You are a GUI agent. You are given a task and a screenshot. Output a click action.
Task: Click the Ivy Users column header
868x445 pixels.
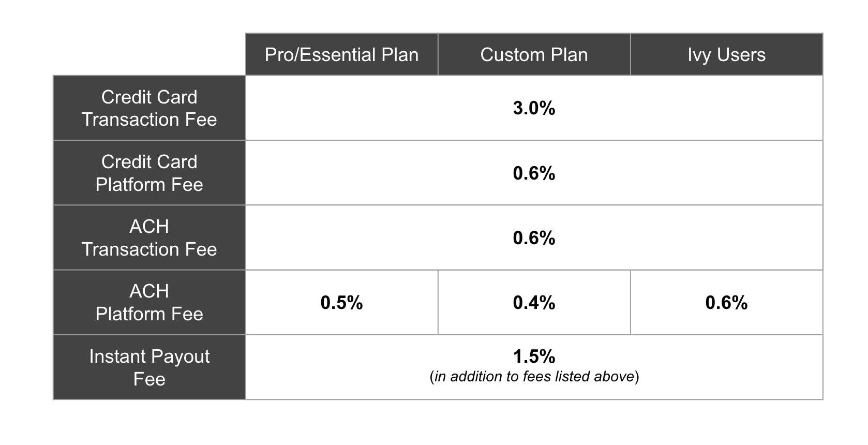pos(726,54)
